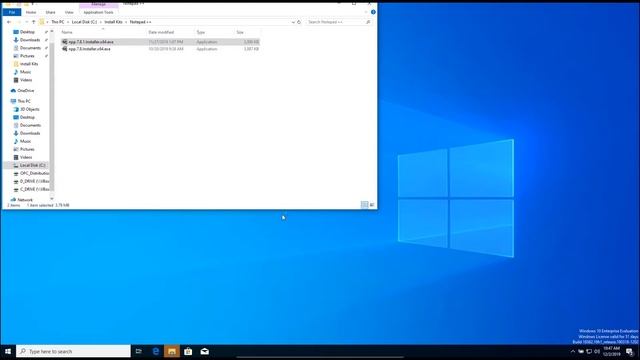
Task: Click Local Disk (C:) in breadcrumb
Action: click(x=84, y=22)
